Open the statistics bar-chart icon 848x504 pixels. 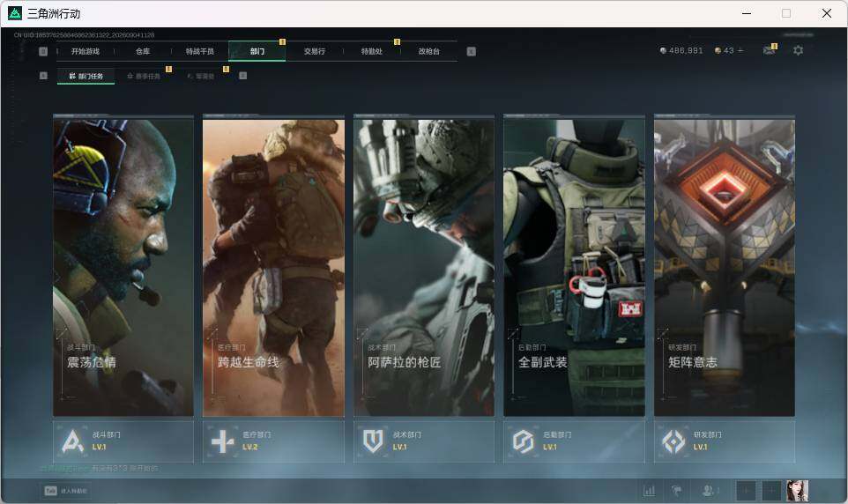tap(649, 491)
